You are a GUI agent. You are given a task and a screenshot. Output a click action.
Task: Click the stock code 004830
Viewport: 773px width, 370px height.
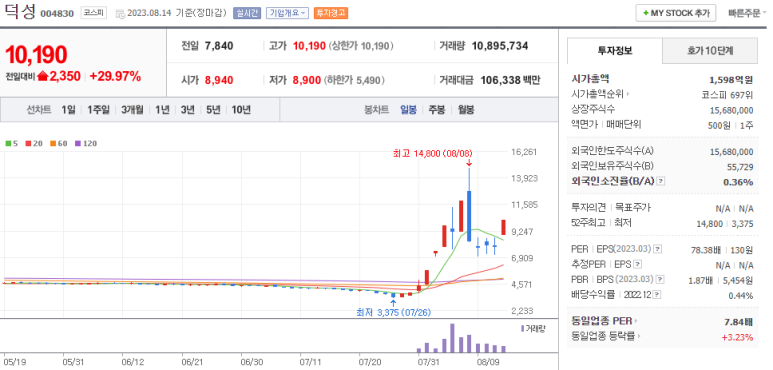tap(57, 13)
